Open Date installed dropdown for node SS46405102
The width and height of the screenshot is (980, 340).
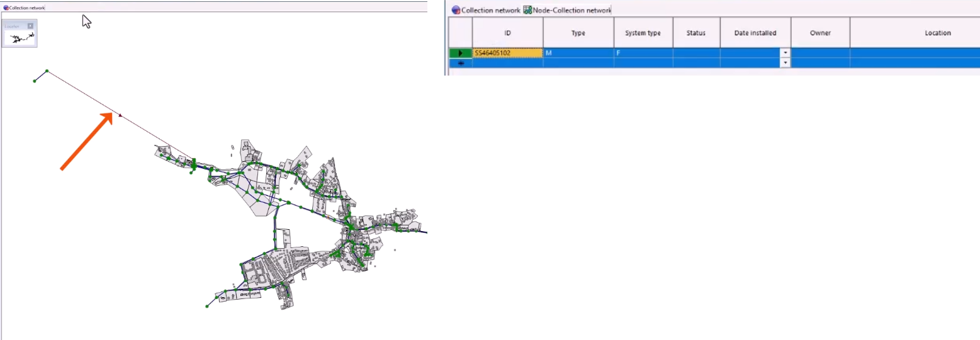785,53
